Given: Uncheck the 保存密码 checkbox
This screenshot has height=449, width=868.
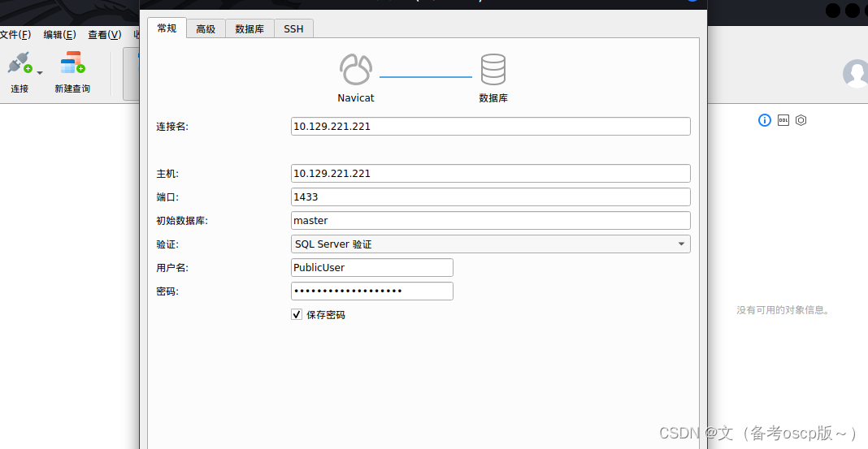Looking at the screenshot, I should coord(297,315).
